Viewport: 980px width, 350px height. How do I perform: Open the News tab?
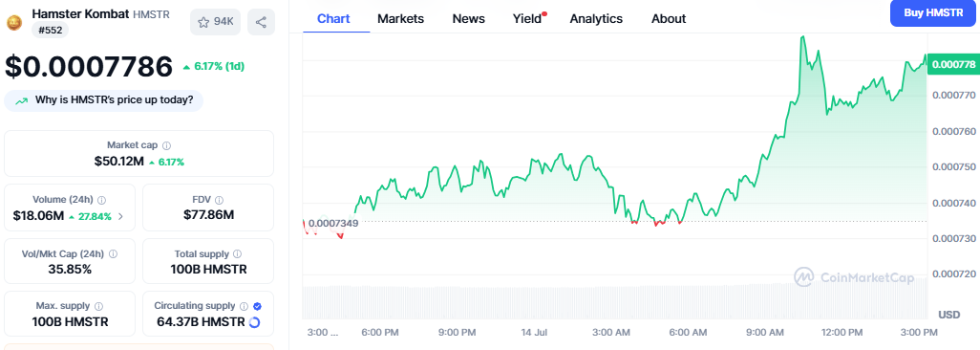coord(469,19)
